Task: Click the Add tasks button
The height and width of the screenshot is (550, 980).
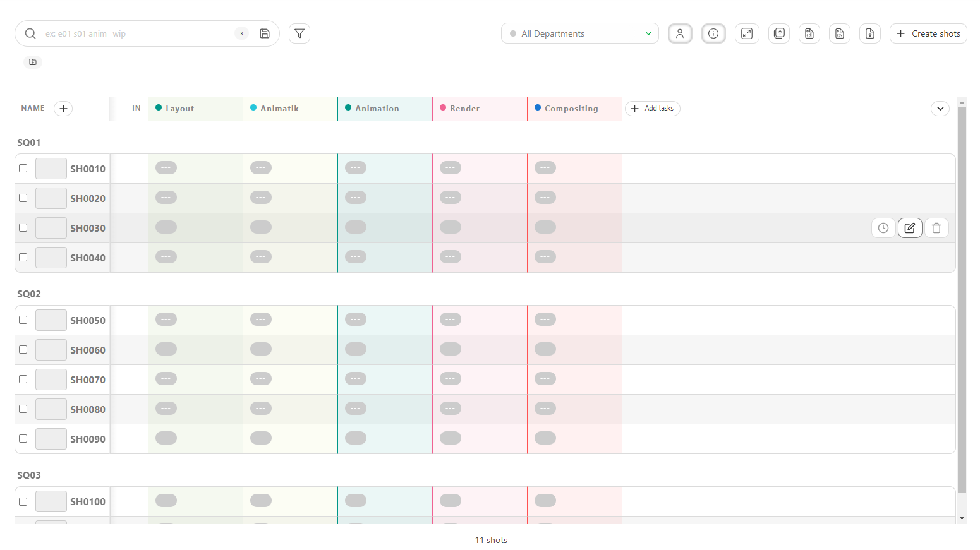Action: click(653, 109)
